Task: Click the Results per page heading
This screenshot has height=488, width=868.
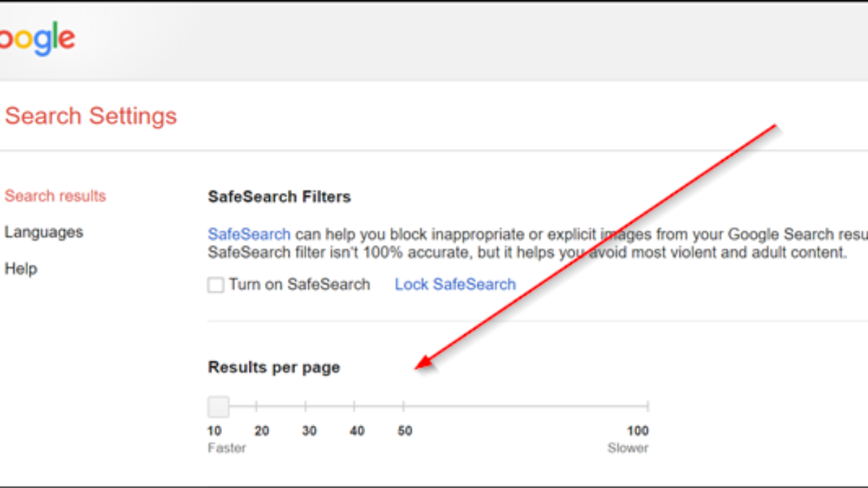Action: coord(273,367)
